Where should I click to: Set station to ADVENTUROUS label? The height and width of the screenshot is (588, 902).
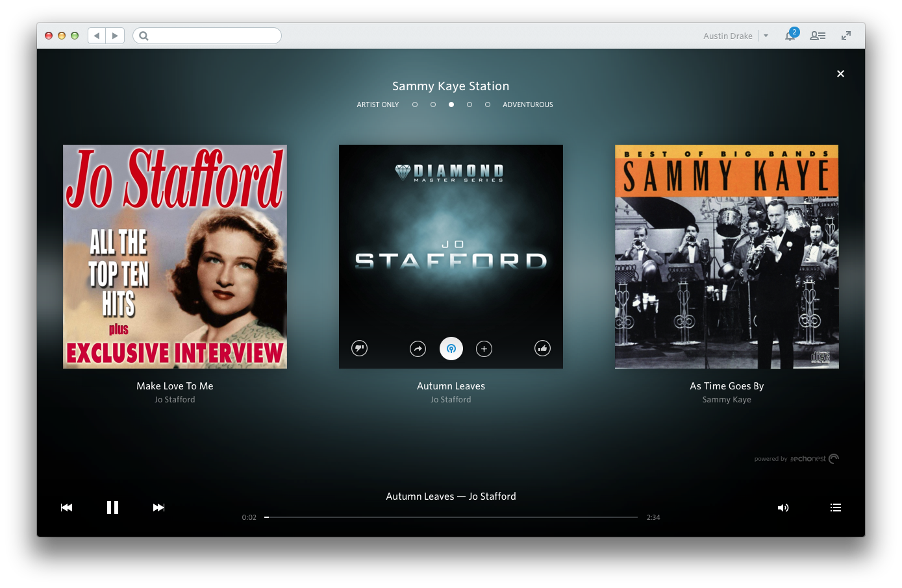[528, 104]
